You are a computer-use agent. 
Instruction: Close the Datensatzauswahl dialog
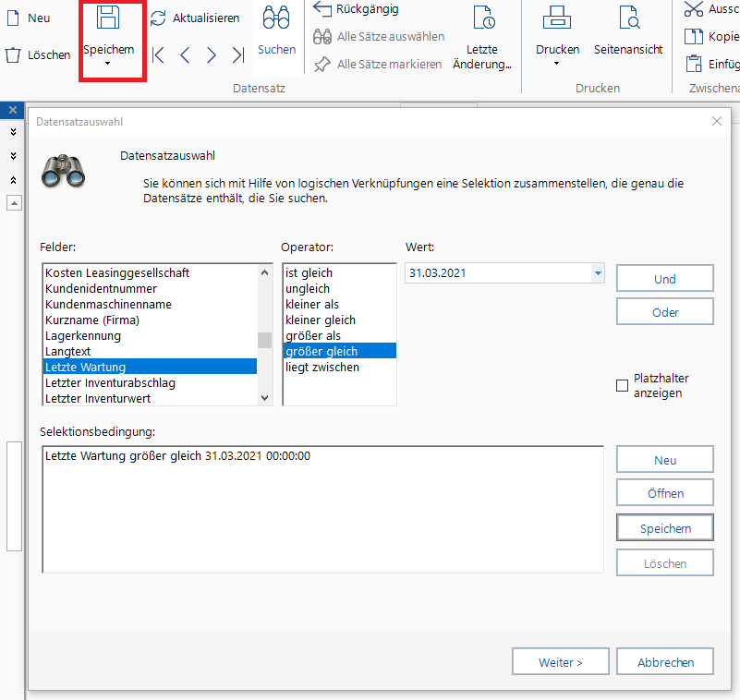716,121
